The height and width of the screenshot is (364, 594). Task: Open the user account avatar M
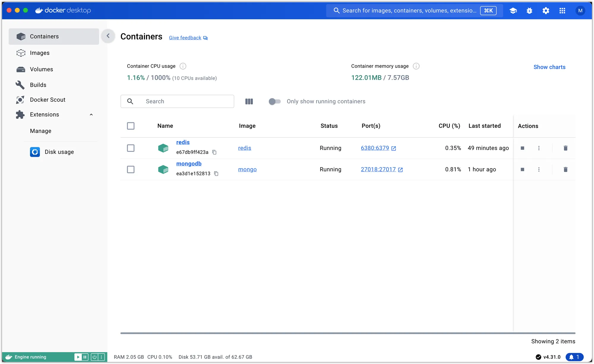(x=580, y=11)
